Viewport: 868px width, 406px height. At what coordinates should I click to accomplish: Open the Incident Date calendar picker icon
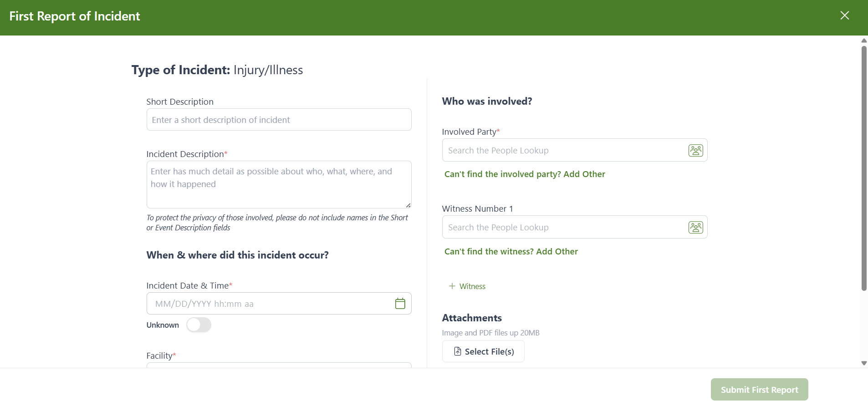(400, 304)
